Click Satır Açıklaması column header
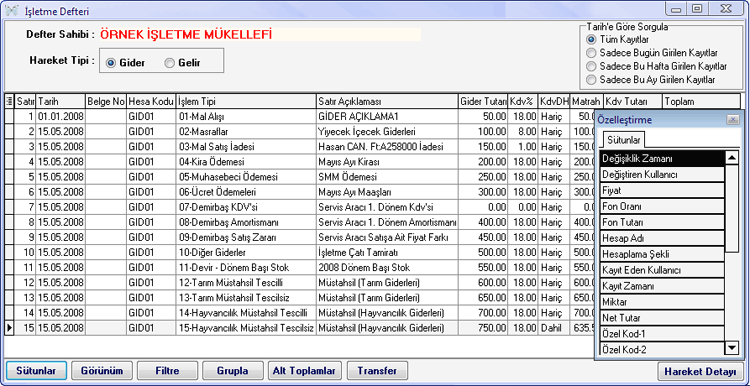Image resolution: width=750 pixels, height=386 pixels. [x=387, y=101]
